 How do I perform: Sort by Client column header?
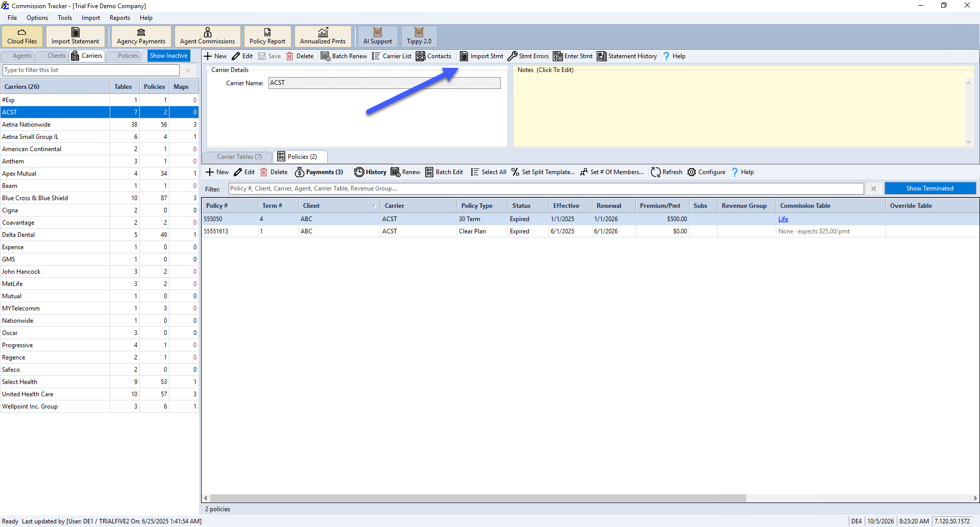[x=339, y=206]
